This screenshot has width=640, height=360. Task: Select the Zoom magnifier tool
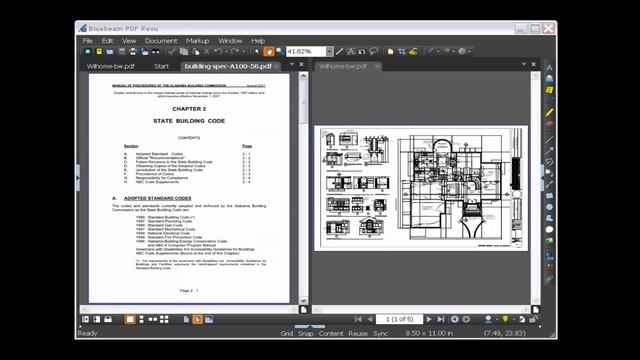(x=280, y=51)
